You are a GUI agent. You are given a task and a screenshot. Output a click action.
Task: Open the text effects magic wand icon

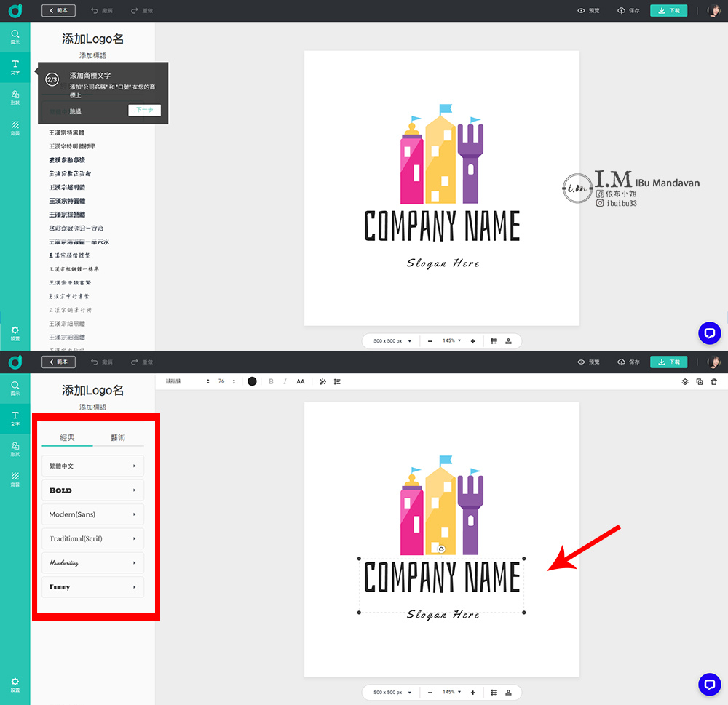(323, 381)
